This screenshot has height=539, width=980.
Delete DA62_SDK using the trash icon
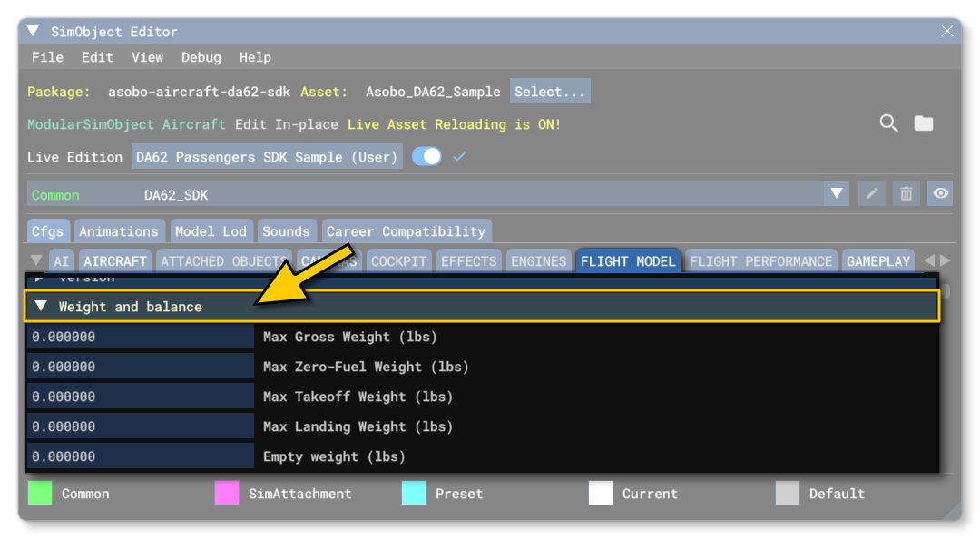pos(906,193)
